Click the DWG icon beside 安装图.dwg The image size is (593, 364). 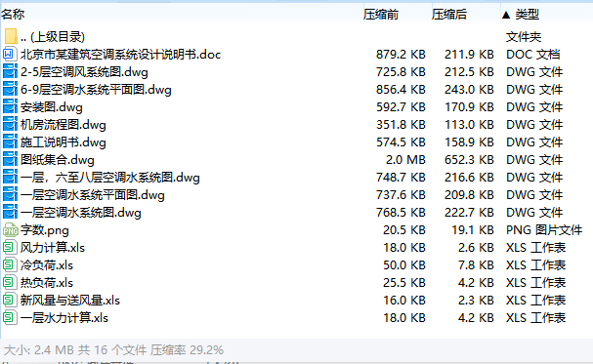tap(10, 107)
